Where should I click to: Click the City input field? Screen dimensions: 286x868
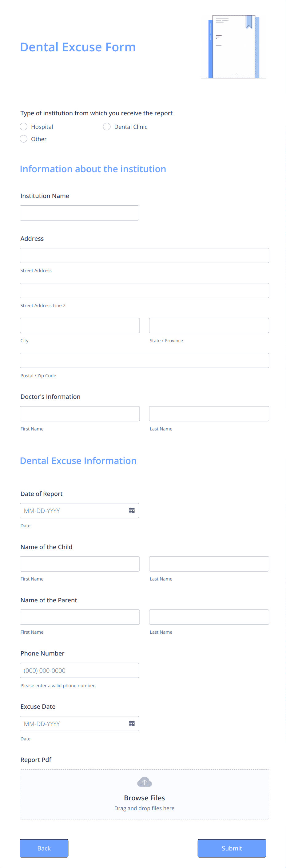(x=80, y=325)
